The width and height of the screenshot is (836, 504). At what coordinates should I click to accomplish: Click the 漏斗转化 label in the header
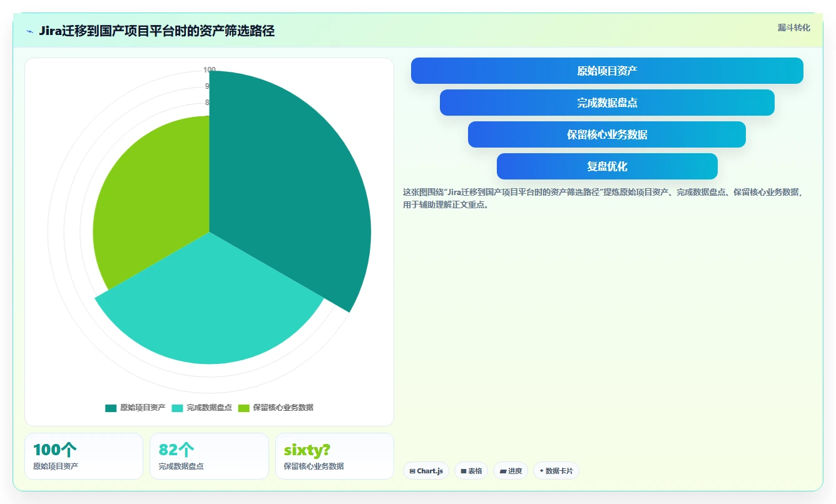pos(793,28)
